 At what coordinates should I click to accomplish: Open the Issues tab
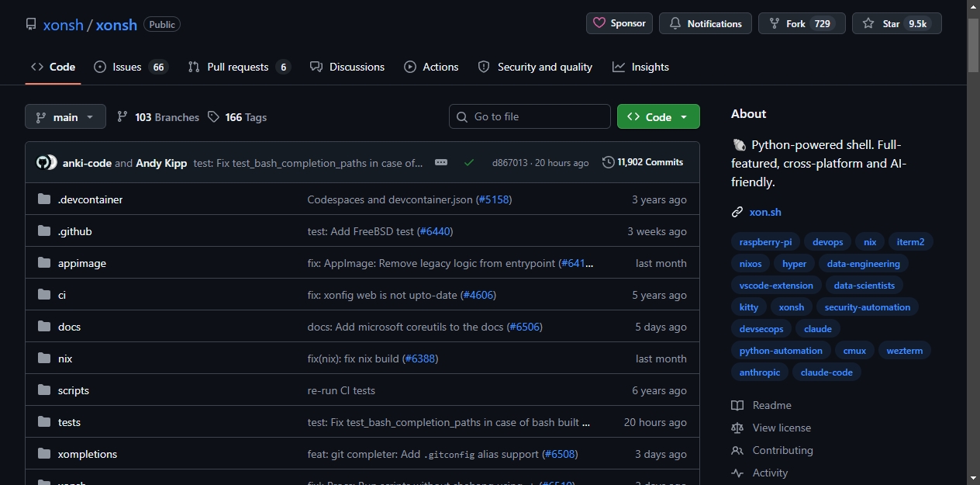[131, 67]
